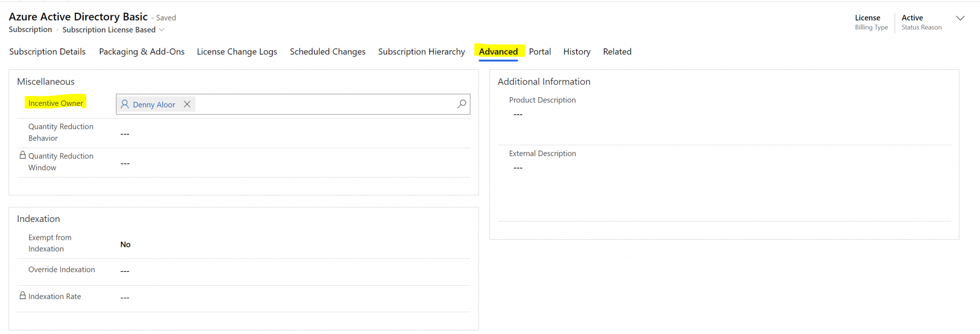
Task: Click the Override Indexation label
Action: point(62,269)
